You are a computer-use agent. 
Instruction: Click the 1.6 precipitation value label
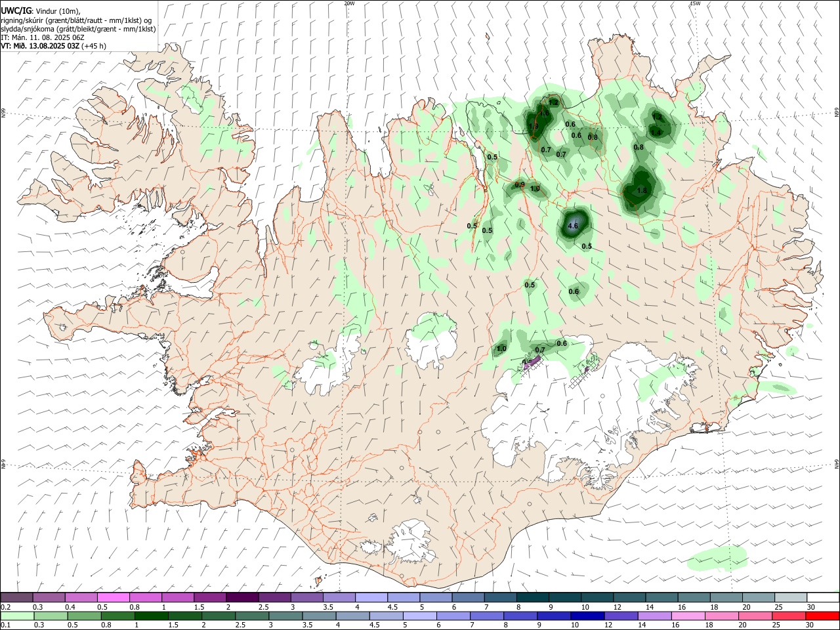point(544,114)
